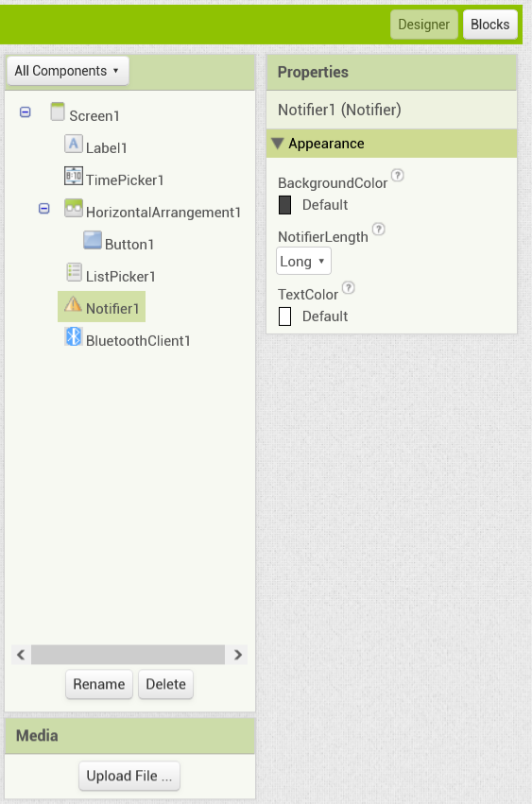Open help for BackgroundColor property
This screenshot has height=804, width=532.
pos(397,176)
